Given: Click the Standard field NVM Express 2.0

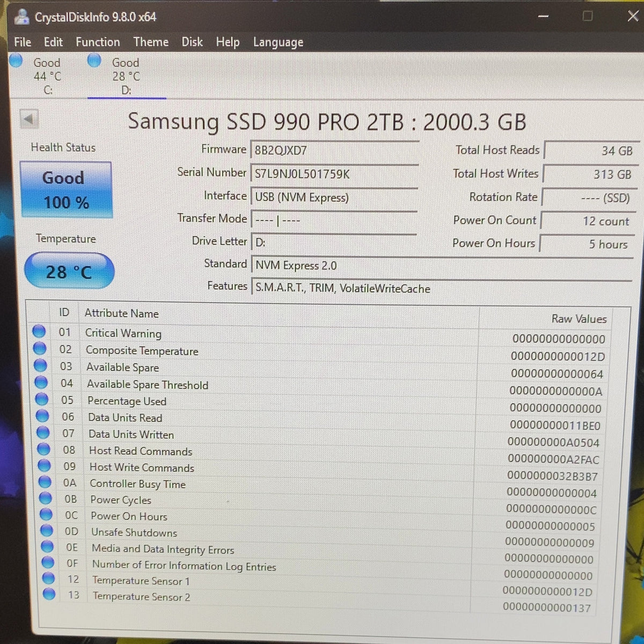Looking at the screenshot, I should click(442, 265).
